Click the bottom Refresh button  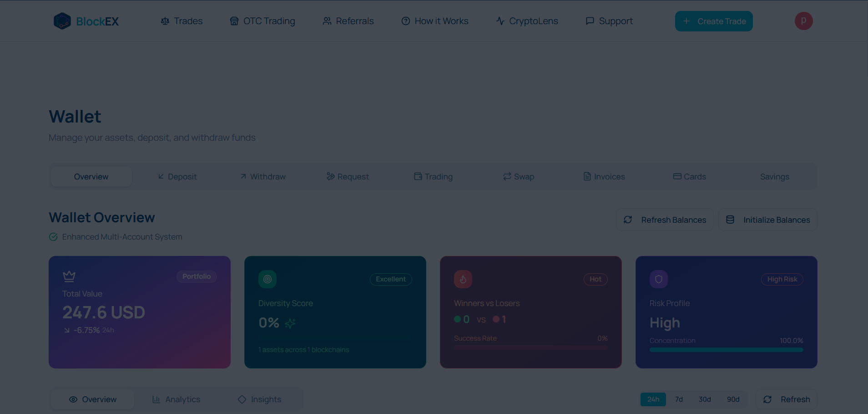tap(787, 399)
